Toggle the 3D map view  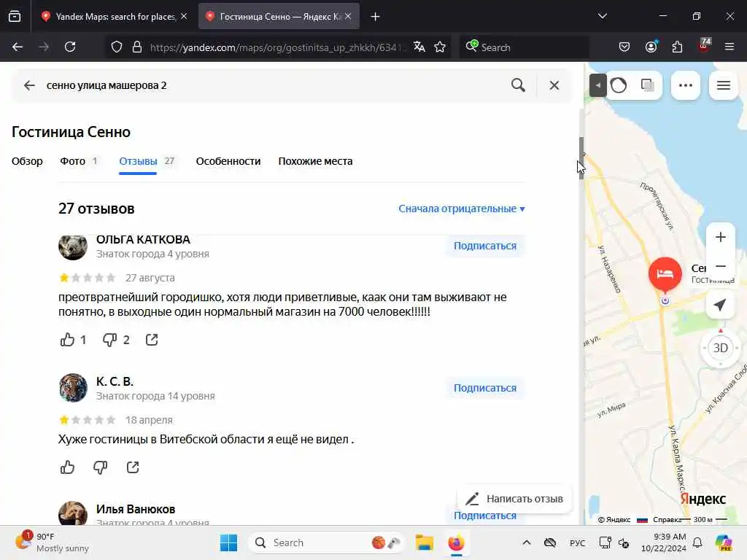point(720,348)
